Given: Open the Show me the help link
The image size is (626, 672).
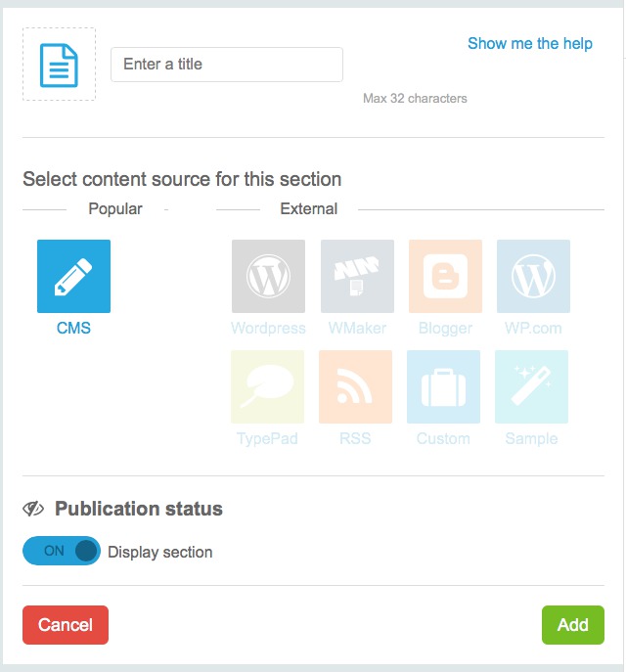Looking at the screenshot, I should pos(529,43).
